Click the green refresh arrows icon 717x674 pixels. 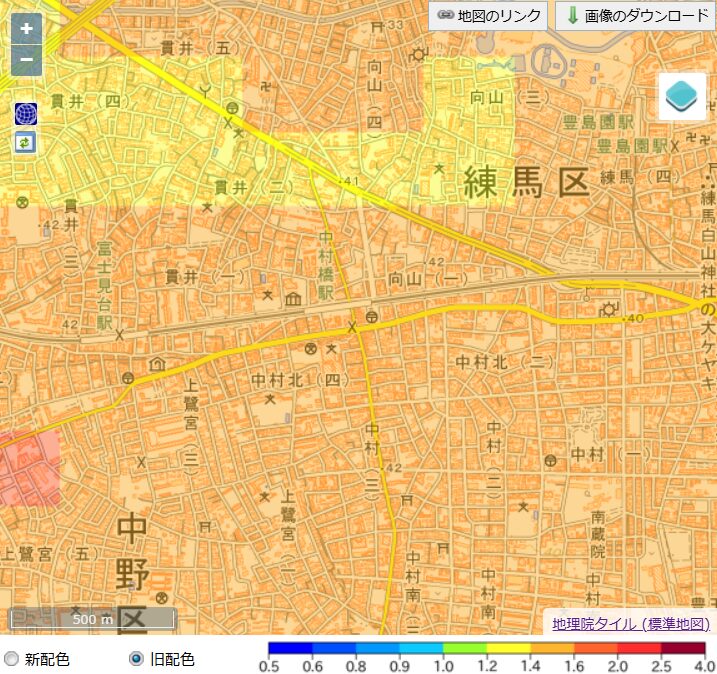(25, 143)
